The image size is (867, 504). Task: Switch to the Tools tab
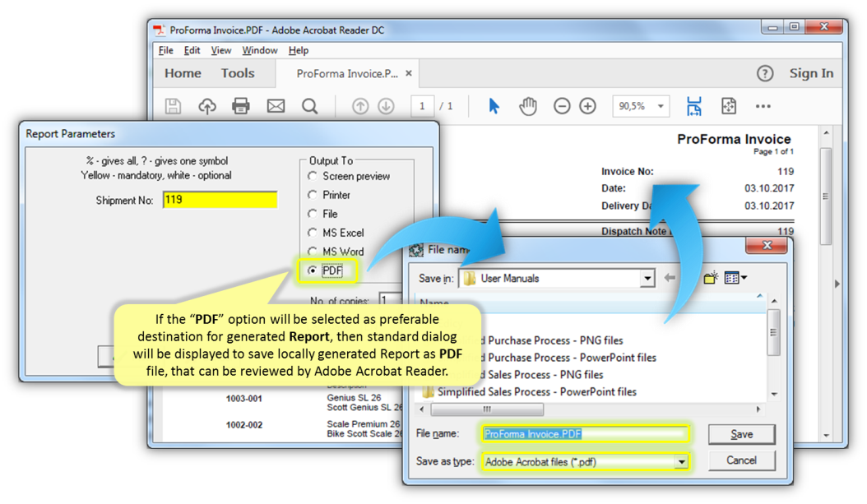[x=238, y=73]
